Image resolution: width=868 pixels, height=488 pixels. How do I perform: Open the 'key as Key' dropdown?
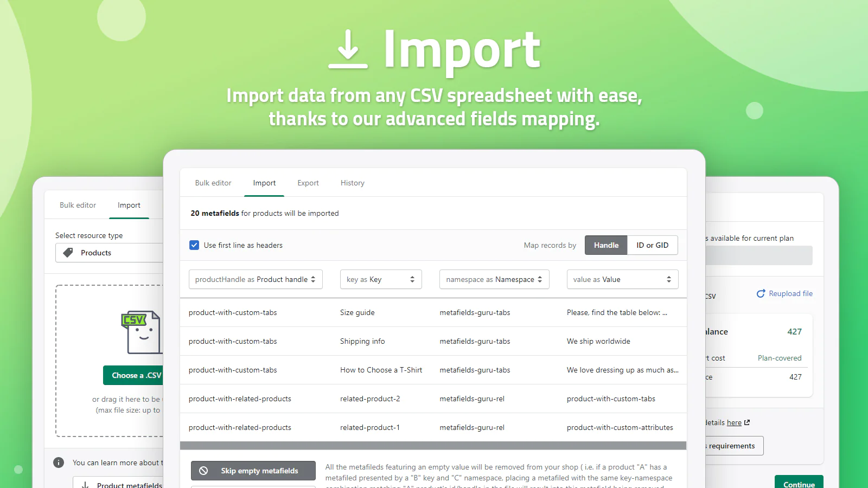(x=381, y=279)
